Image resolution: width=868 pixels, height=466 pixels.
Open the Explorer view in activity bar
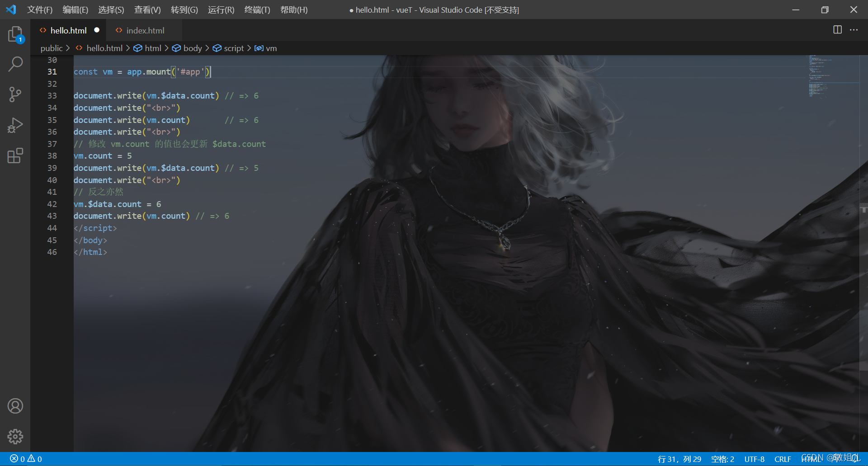tap(15, 34)
